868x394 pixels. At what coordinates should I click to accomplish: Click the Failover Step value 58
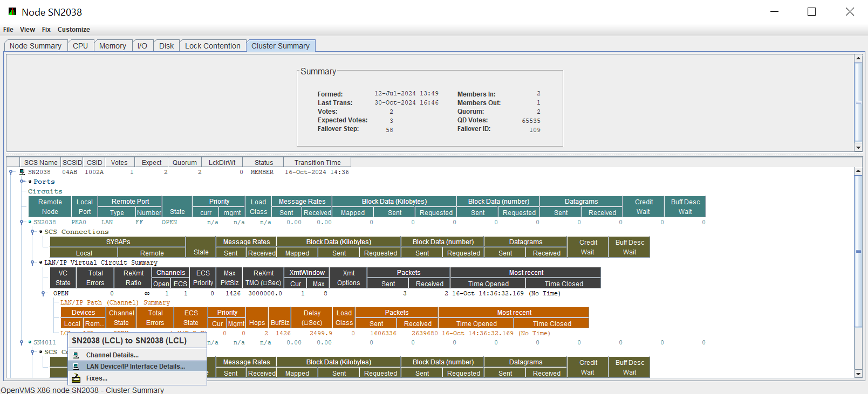tap(389, 130)
